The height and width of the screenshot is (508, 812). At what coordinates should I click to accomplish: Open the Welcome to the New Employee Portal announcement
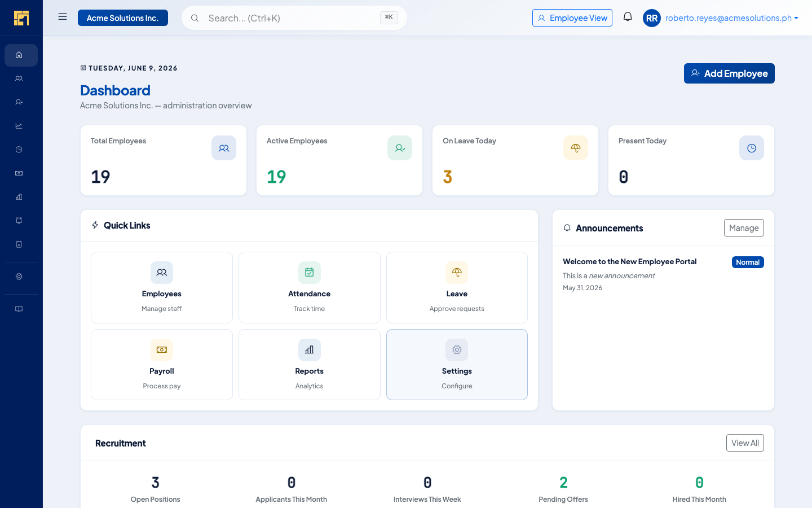coord(629,261)
